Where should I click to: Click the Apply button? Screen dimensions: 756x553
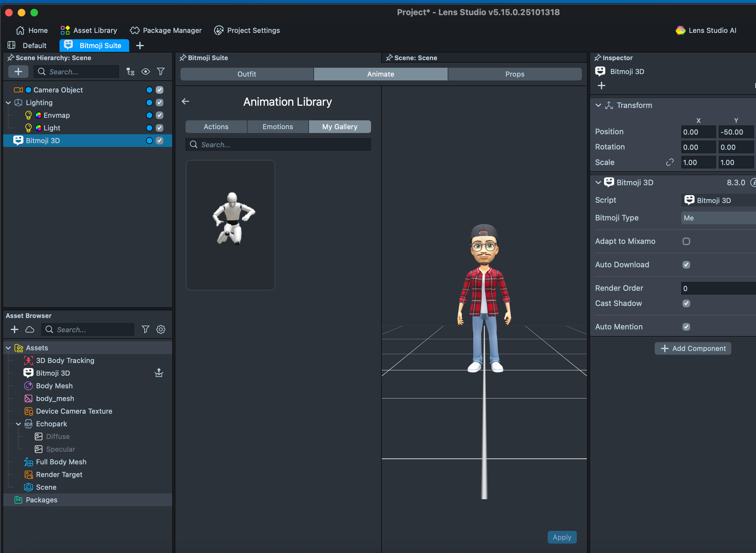click(562, 537)
